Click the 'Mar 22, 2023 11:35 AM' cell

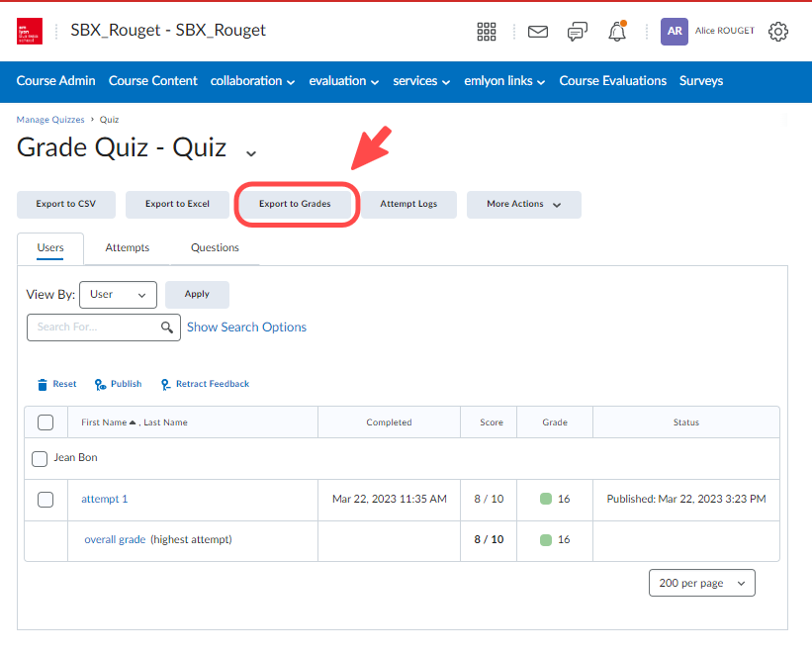click(389, 499)
